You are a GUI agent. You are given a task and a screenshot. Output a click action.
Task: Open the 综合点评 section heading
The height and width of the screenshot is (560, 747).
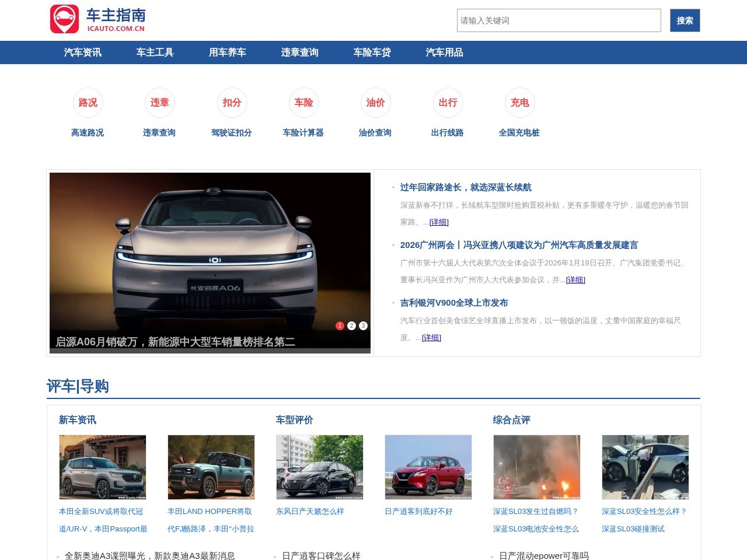[x=511, y=419]
